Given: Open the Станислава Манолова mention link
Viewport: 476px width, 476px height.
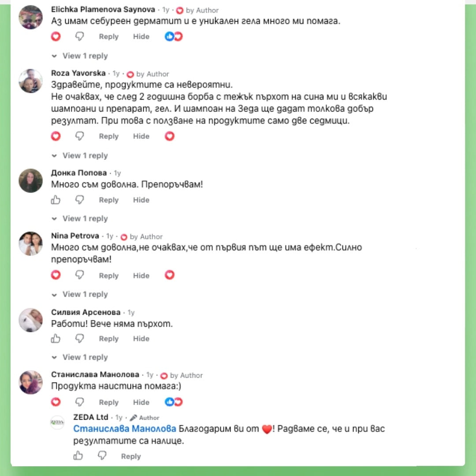Looking at the screenshot, I should tap(124, 429).
